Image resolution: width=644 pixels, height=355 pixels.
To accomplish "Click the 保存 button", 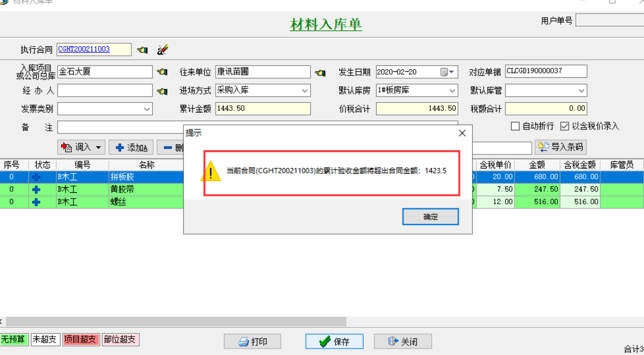I will (x=335, y=341).
